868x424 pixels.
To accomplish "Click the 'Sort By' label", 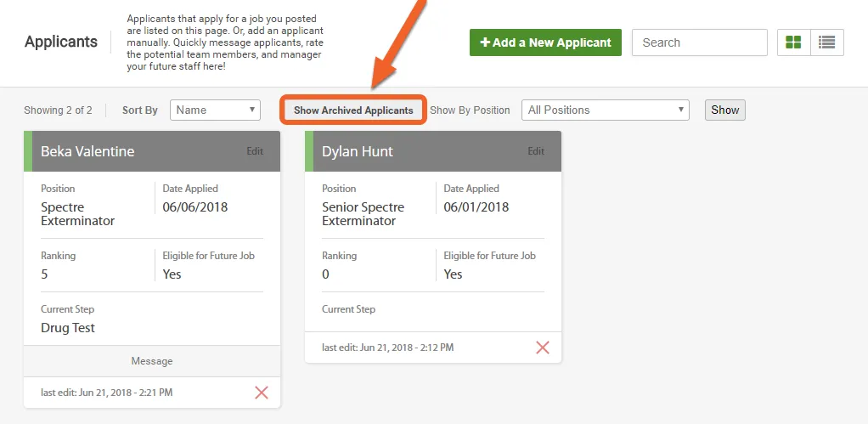I will [140, 110].
